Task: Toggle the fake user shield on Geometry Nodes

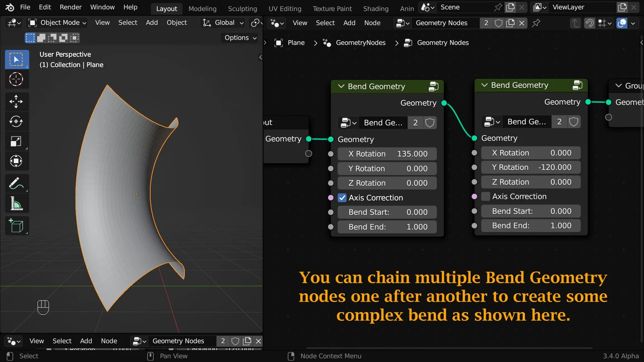Action: pyautogui.click(x=498, y=23)
